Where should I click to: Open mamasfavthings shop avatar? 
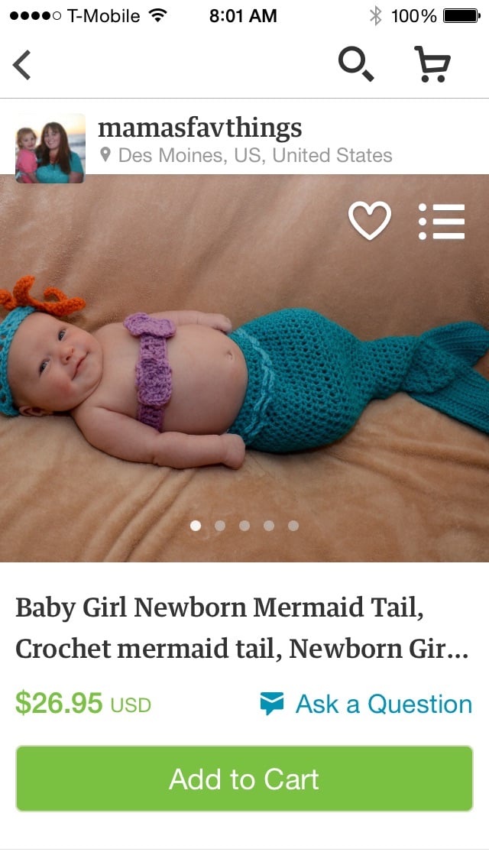click(50, 148)
